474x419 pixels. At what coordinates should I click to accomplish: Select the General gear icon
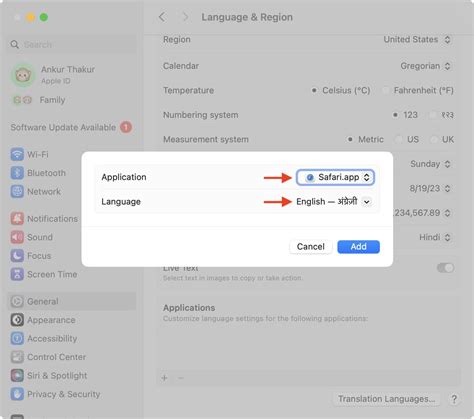tap(17, 301)
